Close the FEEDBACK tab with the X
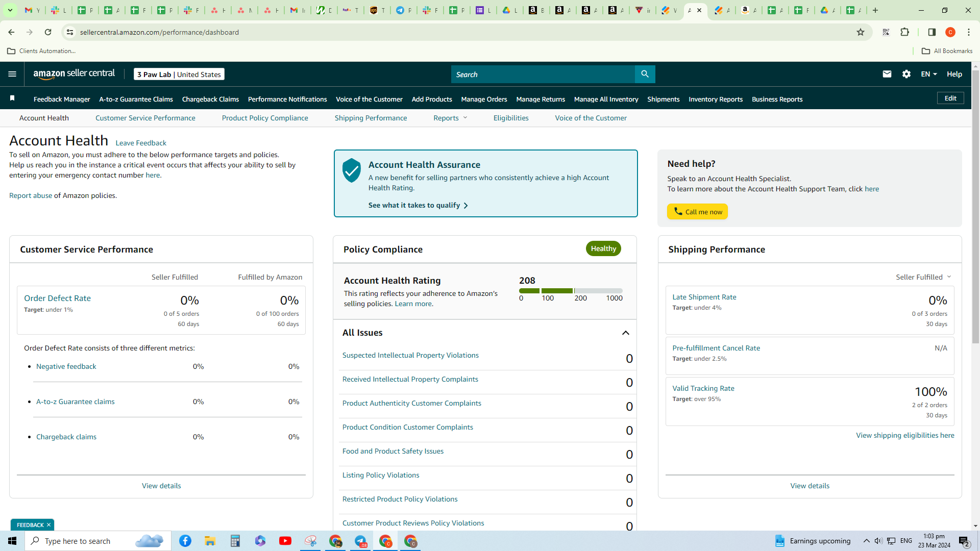 (49, 525)
